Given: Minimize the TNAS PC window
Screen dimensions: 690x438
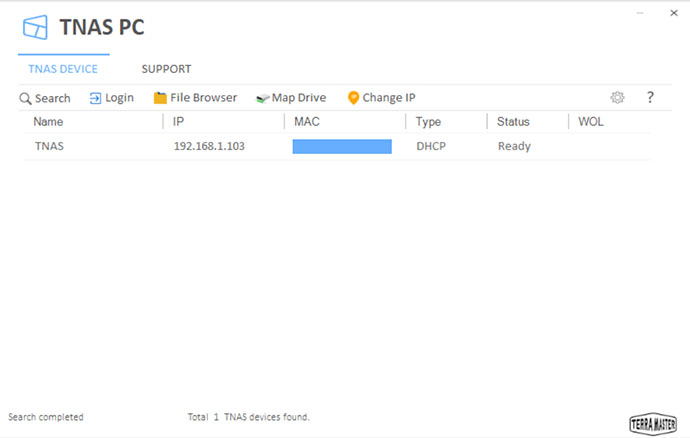Looking at the screenshot, I should (x=640, y=13).
